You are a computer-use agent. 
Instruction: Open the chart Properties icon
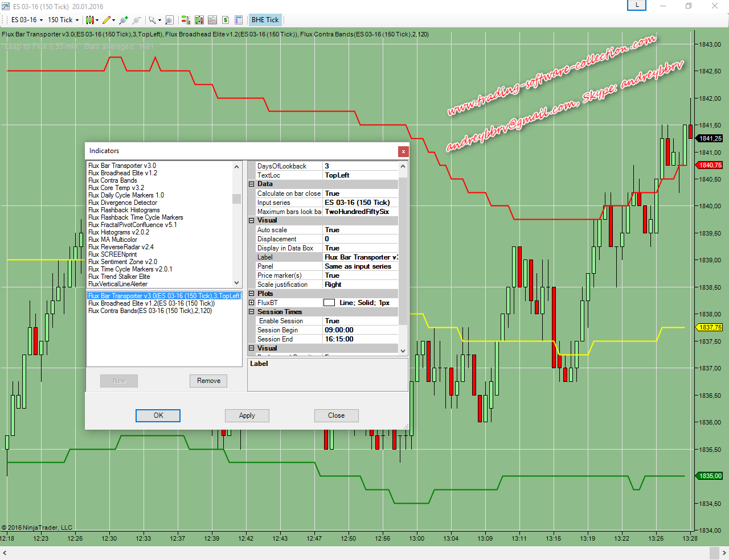(x=239, y=20)
